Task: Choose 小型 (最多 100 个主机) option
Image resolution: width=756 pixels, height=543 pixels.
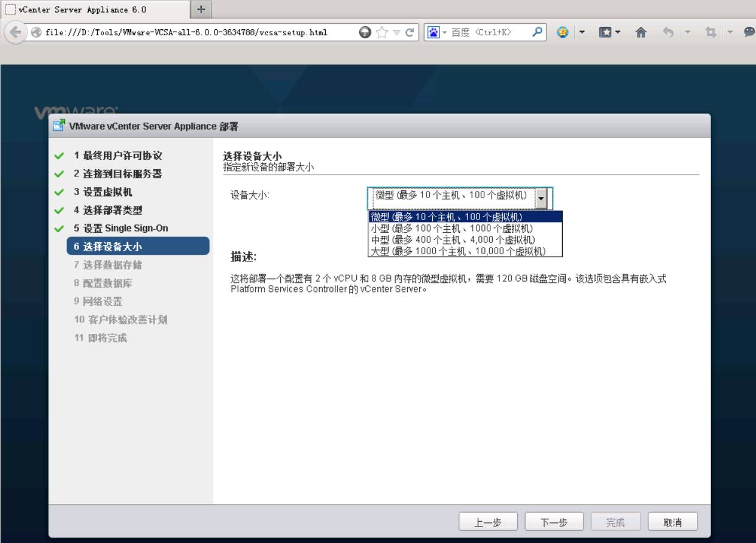Action: coord(465,228)
